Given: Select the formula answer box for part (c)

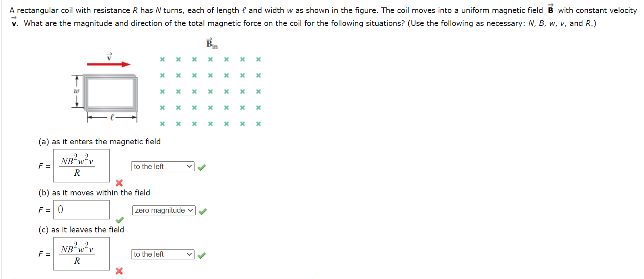Looking at the screenshot, I should 82,254.
